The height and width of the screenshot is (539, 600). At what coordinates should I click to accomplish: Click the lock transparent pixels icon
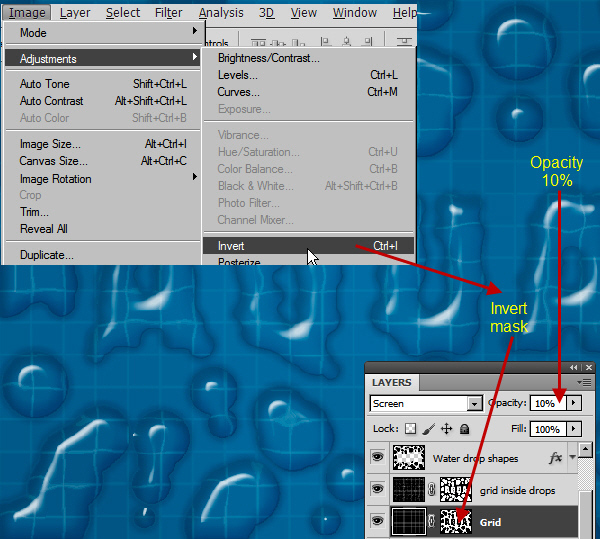[x=411, y=429]
